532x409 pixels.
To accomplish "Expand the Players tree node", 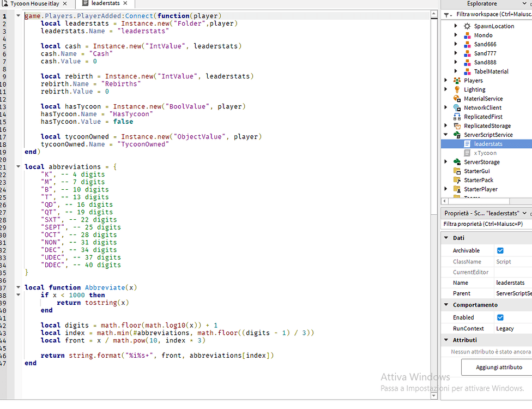I will [446, 80].
